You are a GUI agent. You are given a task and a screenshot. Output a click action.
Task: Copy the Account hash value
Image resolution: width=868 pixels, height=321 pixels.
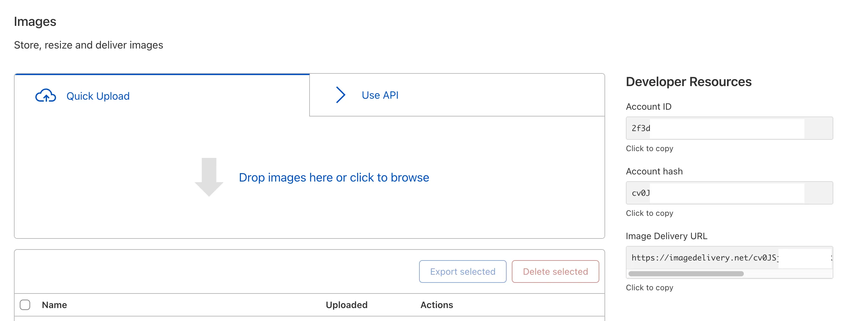[729, 193]
